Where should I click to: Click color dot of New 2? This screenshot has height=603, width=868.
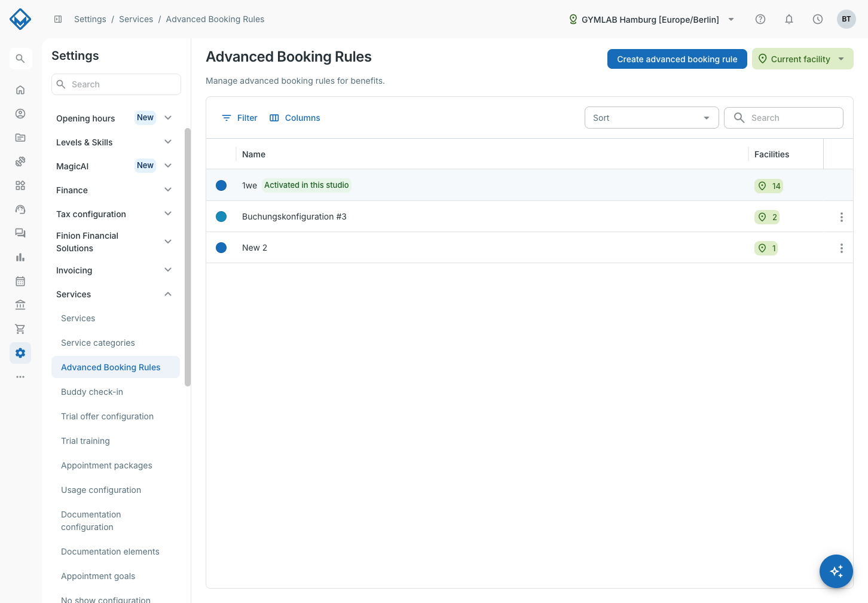coord(221,248)
